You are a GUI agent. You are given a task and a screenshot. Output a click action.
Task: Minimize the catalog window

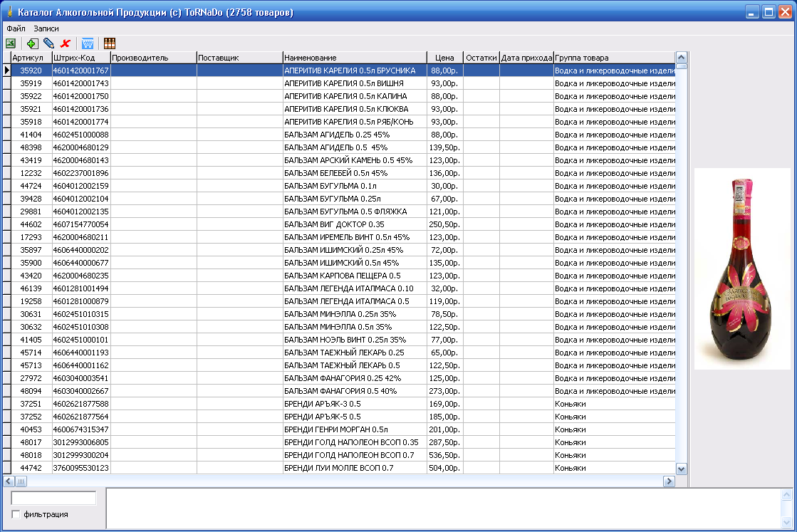click(752, 11)
